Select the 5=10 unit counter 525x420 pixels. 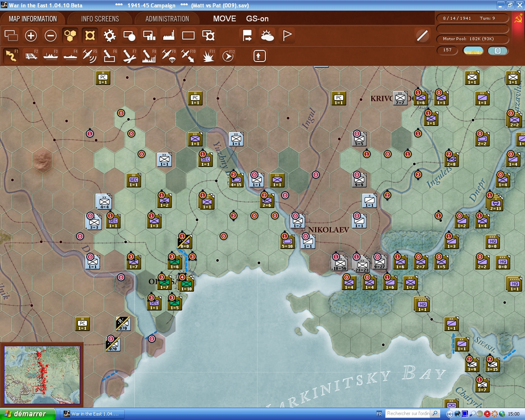(x=288, y=241)
